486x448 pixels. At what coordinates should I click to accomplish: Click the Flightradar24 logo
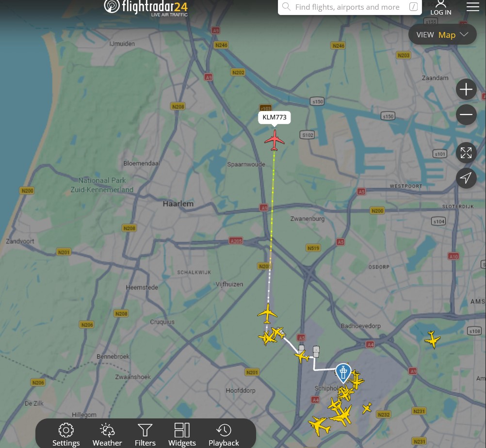(146, 8)
